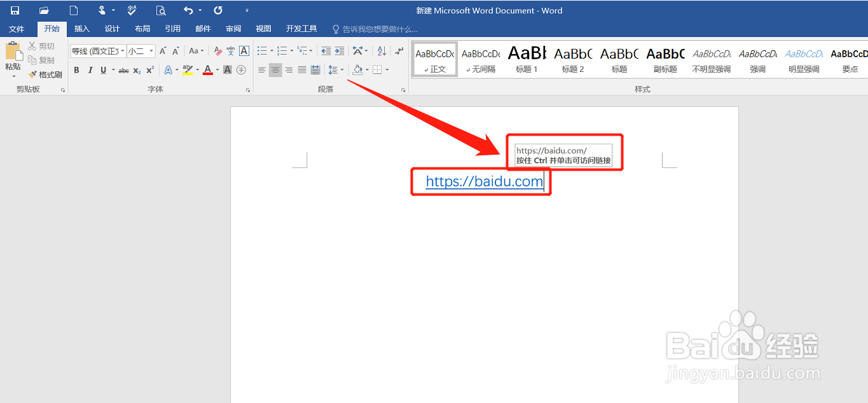Switch to the 设计 (Design) tab
Image resolution: width=868 pixels, height=403 pixels.
point(113,29)
